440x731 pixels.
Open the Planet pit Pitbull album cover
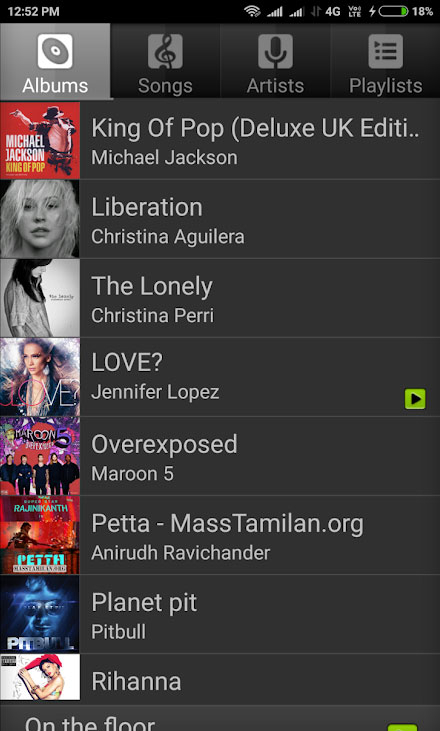tap(40, 614)
